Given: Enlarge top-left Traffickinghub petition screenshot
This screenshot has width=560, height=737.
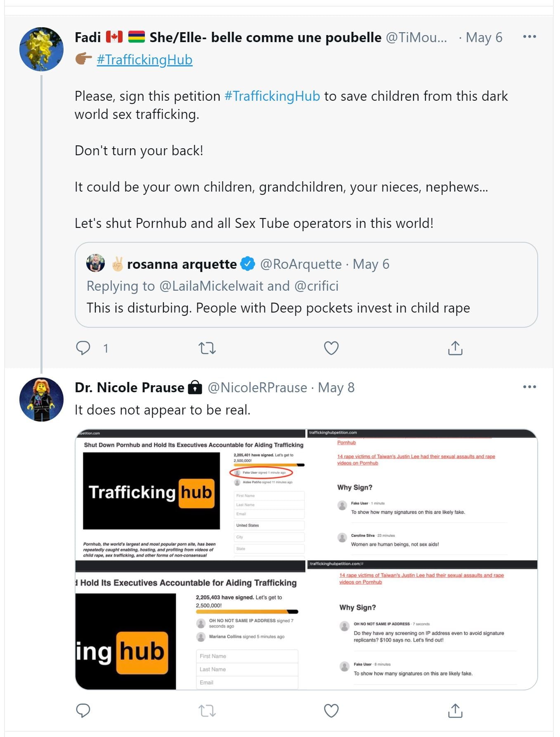Looking at the screenshot, I should [190, 495].
